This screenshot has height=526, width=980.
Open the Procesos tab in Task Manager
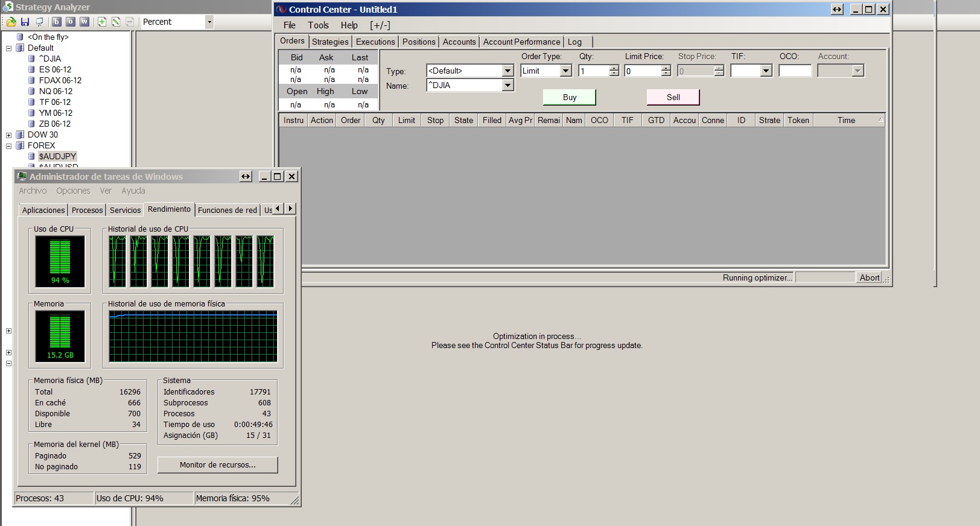pos(87,210)
